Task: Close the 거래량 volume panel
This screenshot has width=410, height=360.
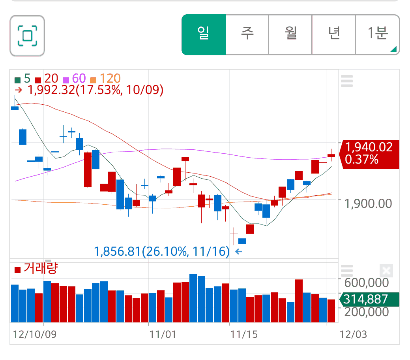Action: point(386,270)
